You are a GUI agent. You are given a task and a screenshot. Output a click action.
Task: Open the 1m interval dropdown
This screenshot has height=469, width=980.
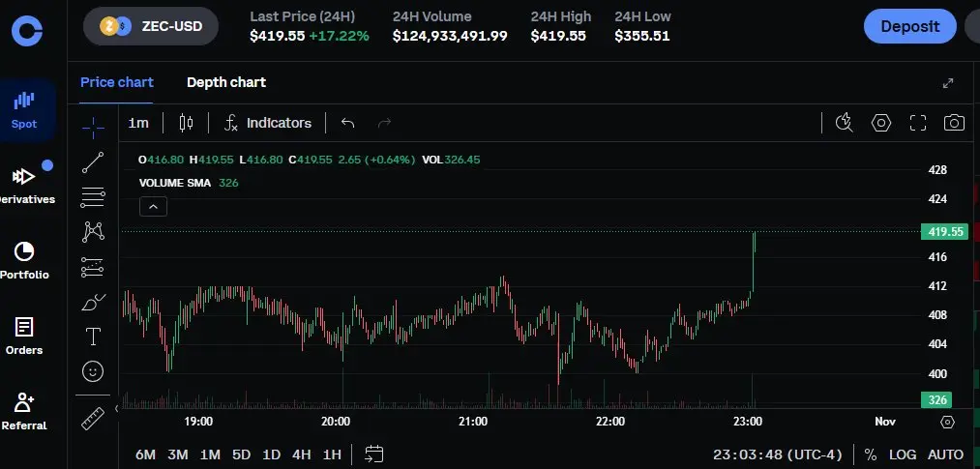138,123
